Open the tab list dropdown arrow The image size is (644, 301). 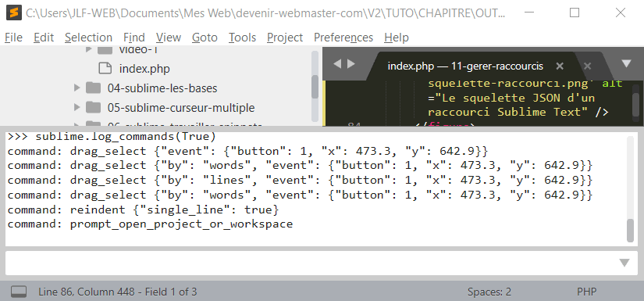pos(626,64)
